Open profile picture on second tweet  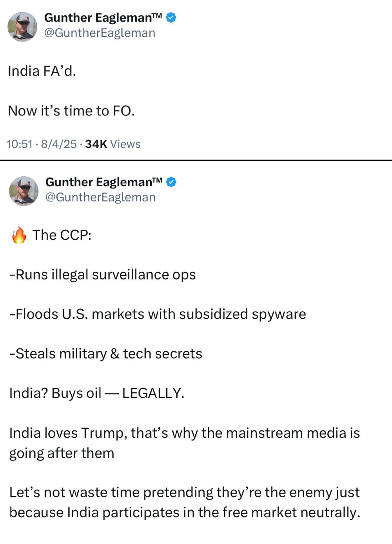coord(24,191)
